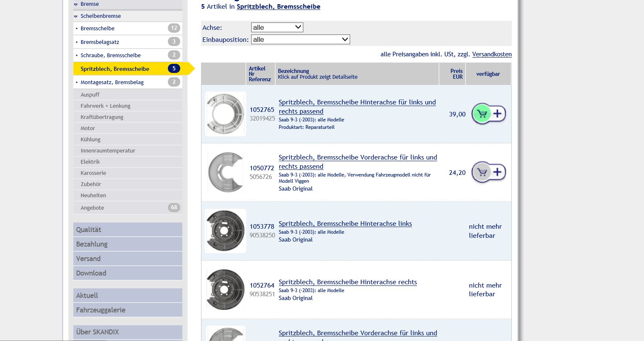Open Spritzblech, Bremsscheibe Hinterachse rechts link

(x=348, y=282)
